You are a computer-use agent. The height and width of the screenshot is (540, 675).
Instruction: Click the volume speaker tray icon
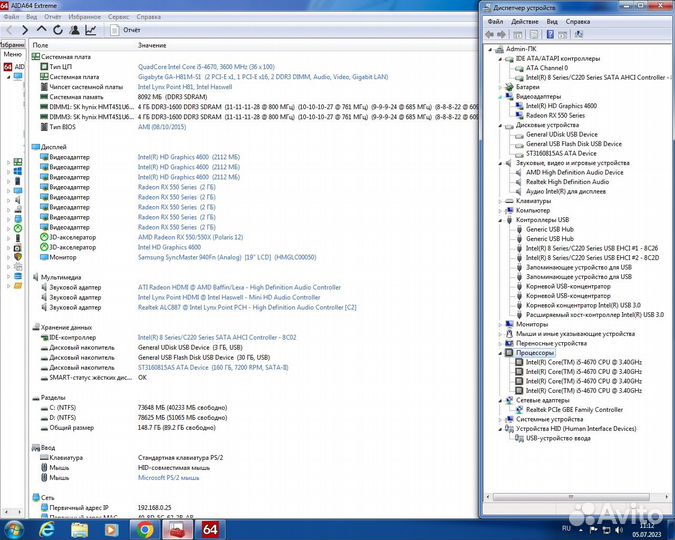coord(619,529)
